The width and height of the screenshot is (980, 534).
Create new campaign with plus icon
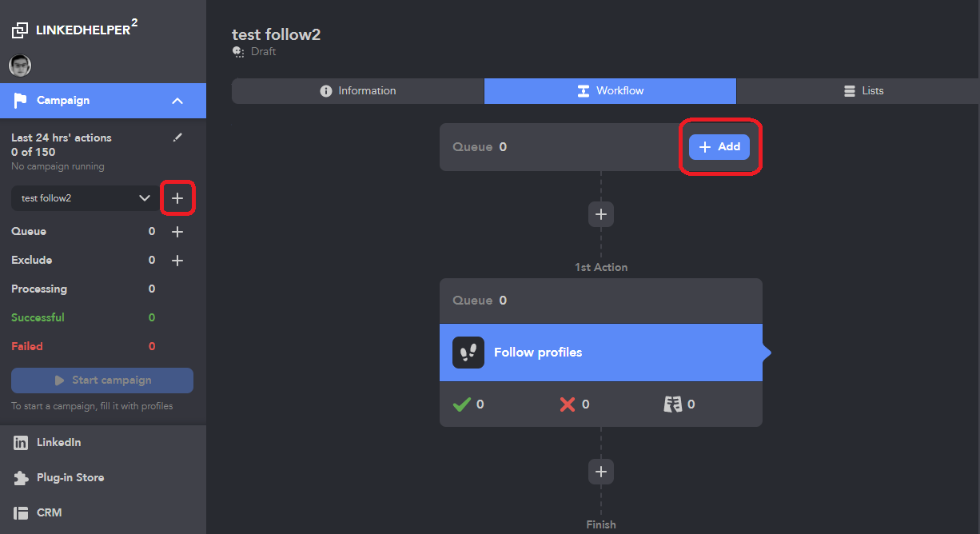click(x=177, y=198)
